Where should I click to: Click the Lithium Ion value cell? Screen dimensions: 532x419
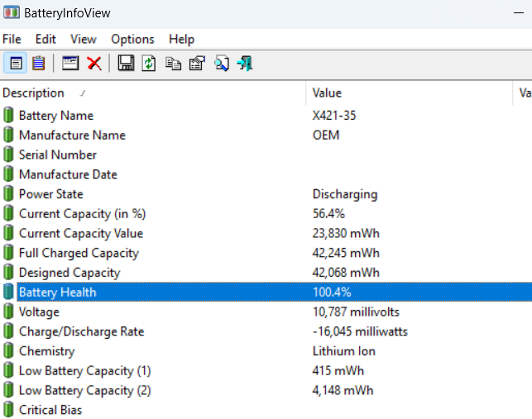(343, 351)
